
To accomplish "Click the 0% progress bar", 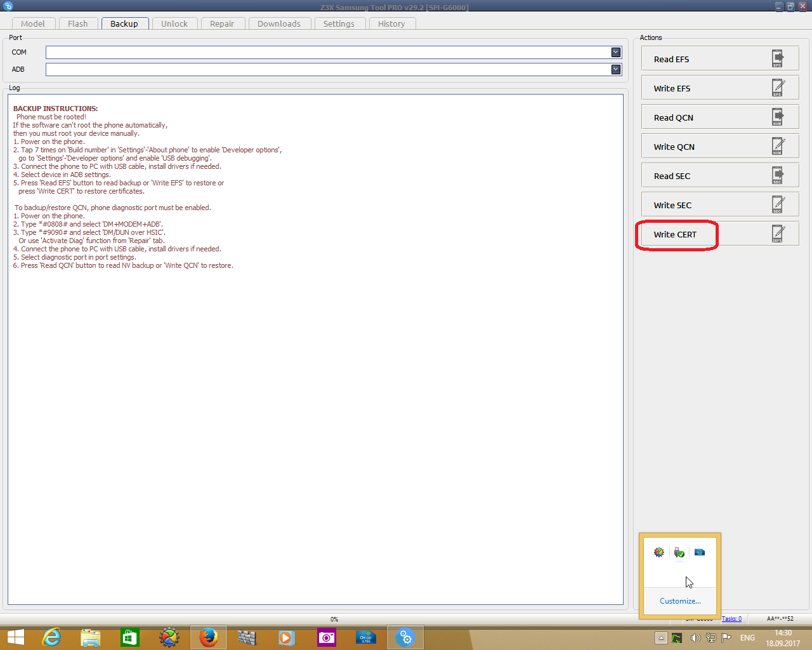I will click(334, 619).
